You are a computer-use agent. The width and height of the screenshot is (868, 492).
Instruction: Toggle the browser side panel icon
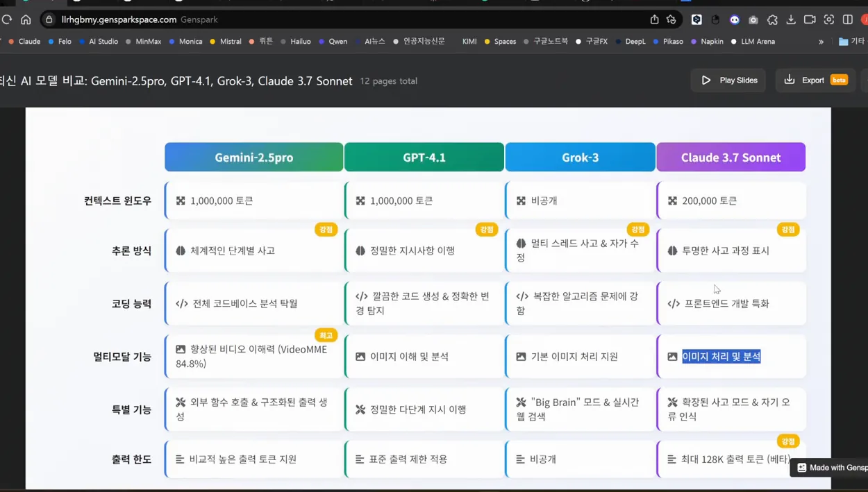pos(848,19)
